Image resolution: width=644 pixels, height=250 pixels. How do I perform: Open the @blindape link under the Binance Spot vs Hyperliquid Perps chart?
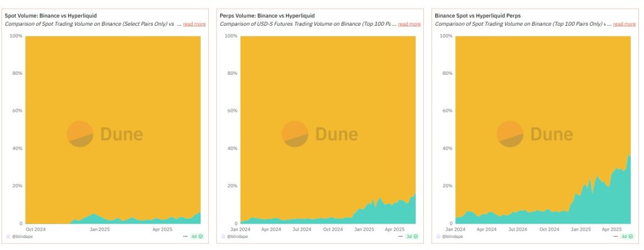click(x=452, y=236)
